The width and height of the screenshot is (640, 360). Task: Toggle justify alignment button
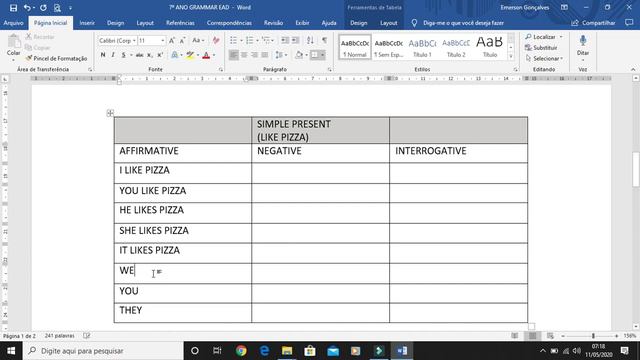point(265,55)
